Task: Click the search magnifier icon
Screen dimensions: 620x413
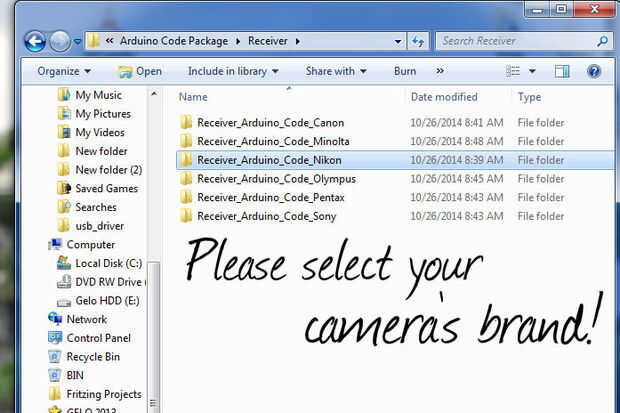Action: point(602,41)
